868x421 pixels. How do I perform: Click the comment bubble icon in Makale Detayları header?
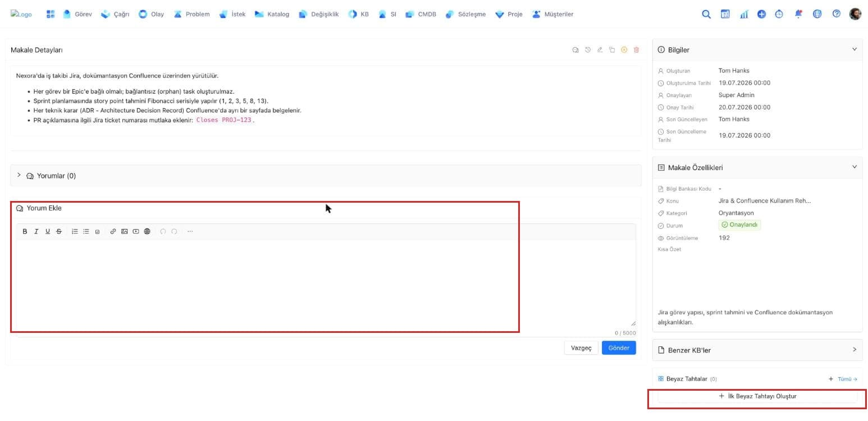(575, 50)
